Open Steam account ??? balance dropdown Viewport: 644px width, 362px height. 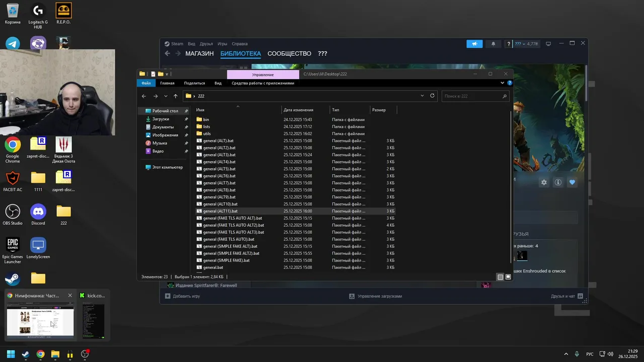[526, 44]
